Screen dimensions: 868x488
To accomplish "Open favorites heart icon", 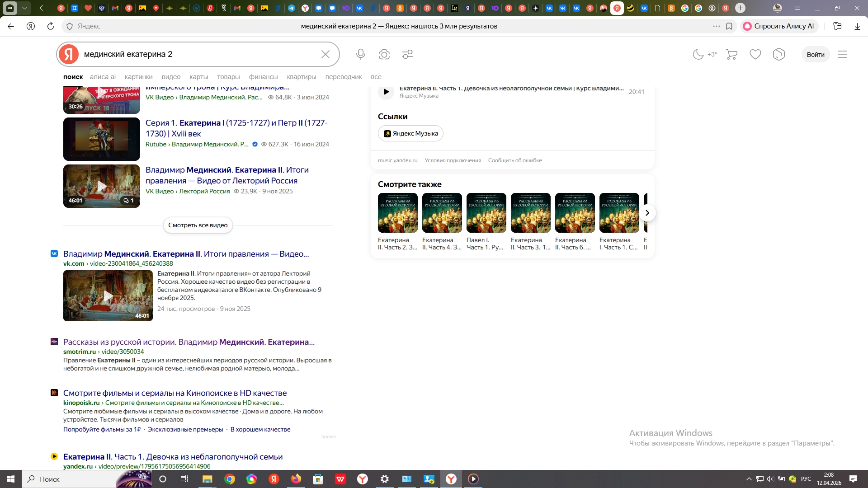I will point(755,54).
